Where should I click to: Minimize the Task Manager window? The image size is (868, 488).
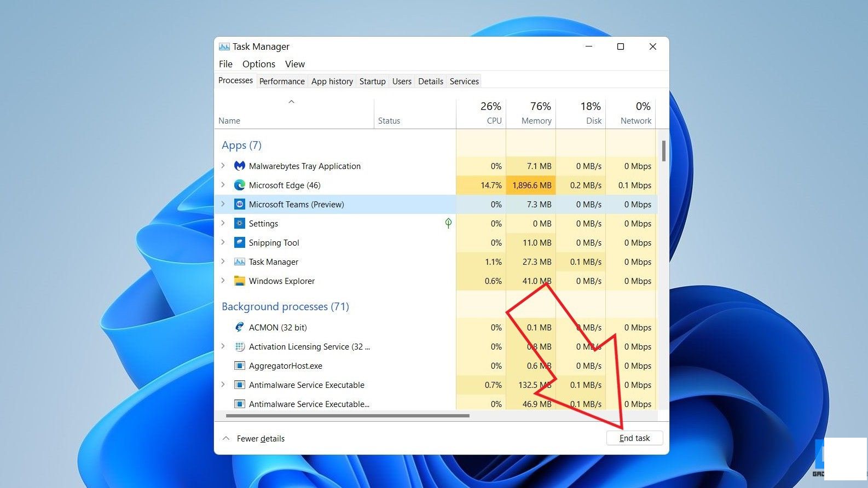(589, 47)
